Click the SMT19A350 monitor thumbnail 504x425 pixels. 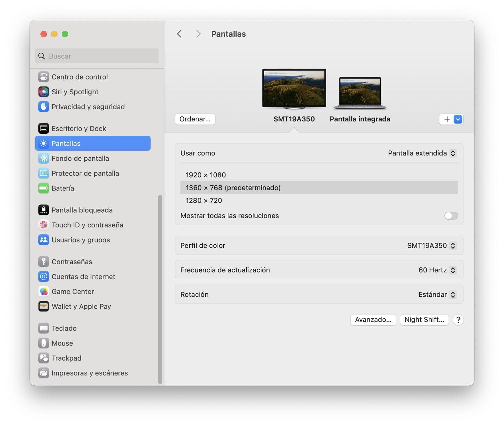pyautogui.click(x=294, y=89)
